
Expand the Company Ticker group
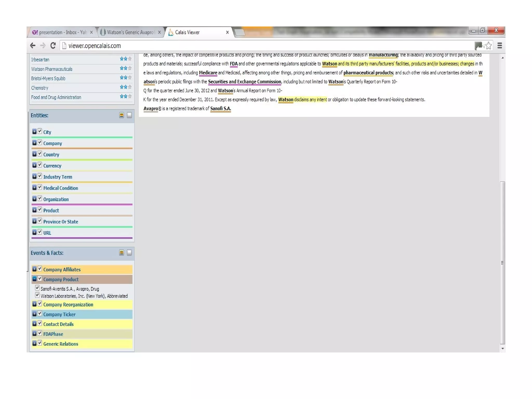pyautogui.click(x=34, y=314)
